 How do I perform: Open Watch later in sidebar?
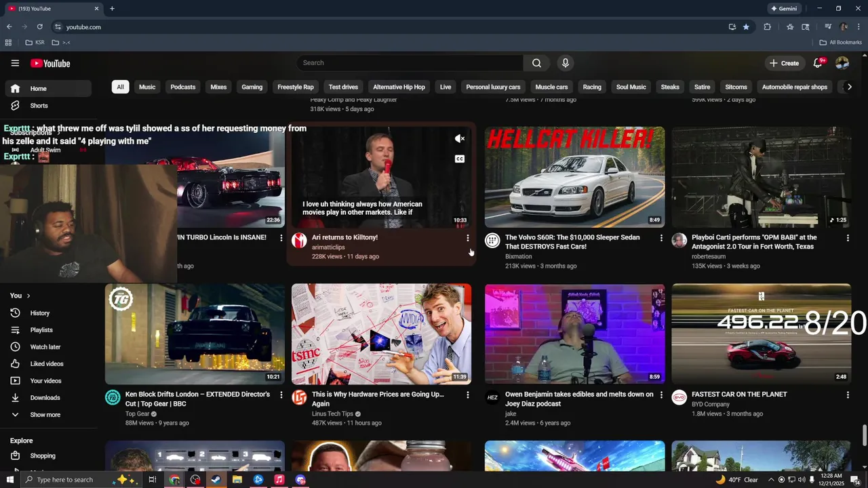(48, 347)
